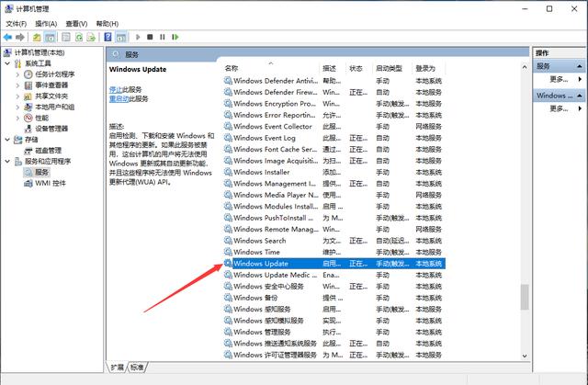Collapse the 系统工具 tree branch
Screen dimensions: 588x385
[7, 63]
